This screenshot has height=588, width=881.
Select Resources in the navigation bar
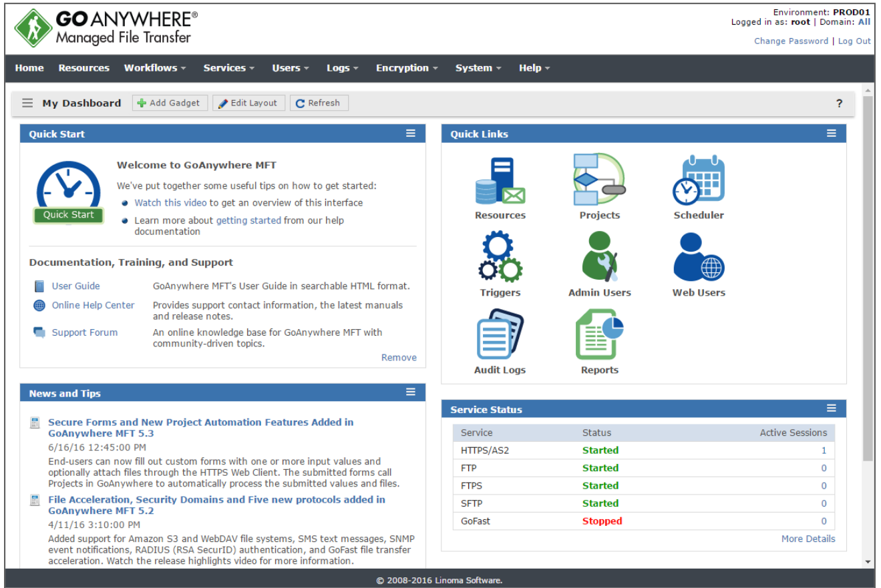click(83, 67)
